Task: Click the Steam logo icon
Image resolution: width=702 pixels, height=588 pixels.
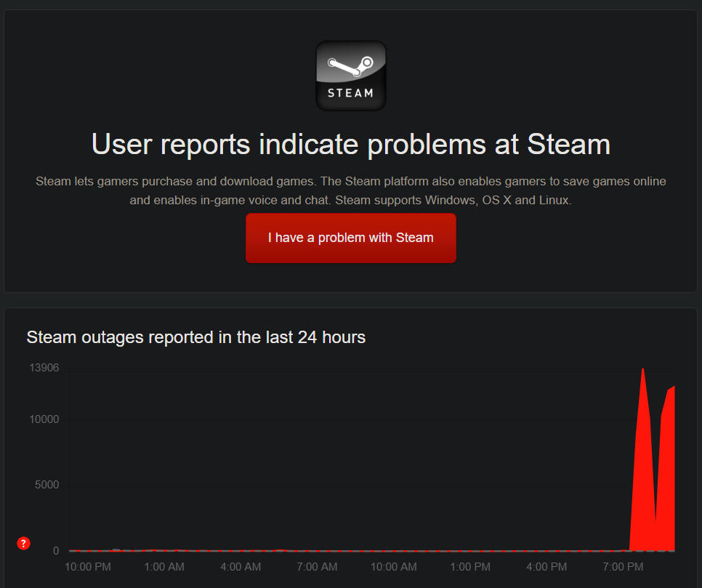Action: [x=351, y=76]
